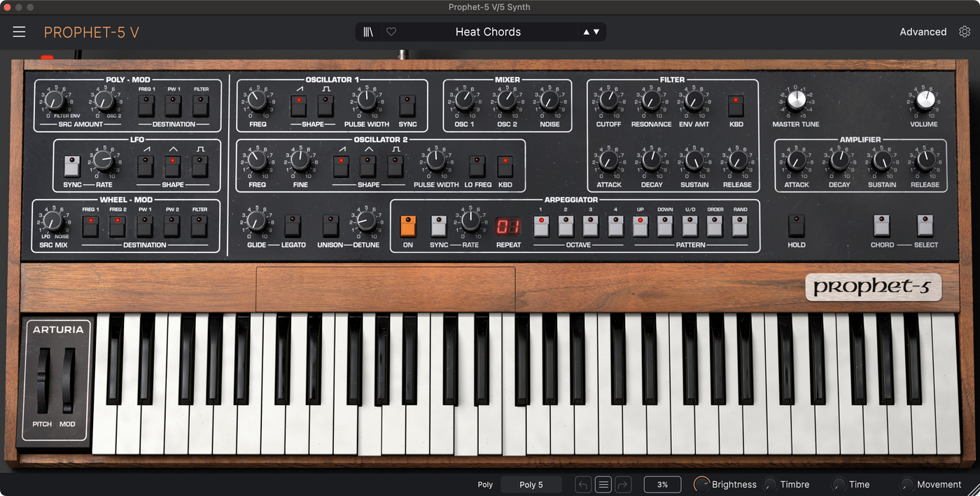Click mixer NOISE knob
Viewport: 980px width, 496px height.
pos(549,101)
